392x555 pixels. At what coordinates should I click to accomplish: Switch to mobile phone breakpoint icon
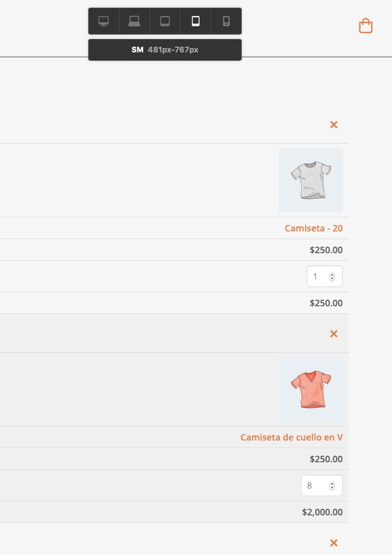click(226, 21)
